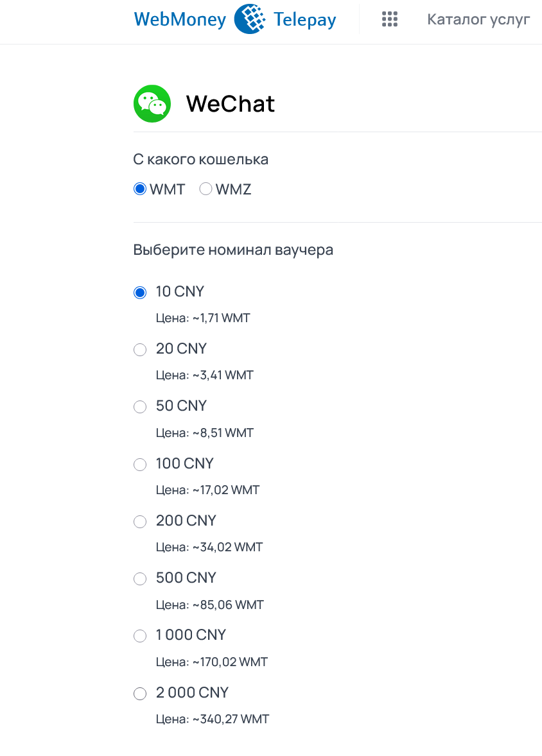Choose the 50 CNY voucher option
Screen dimensions: 542x756
[140, 407]
